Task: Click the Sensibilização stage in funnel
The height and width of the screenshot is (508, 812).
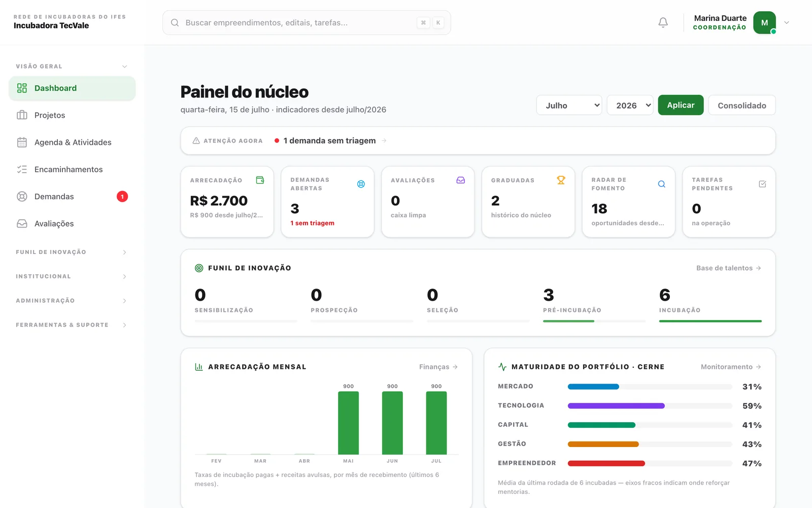Action: click(x=246, y=304)
